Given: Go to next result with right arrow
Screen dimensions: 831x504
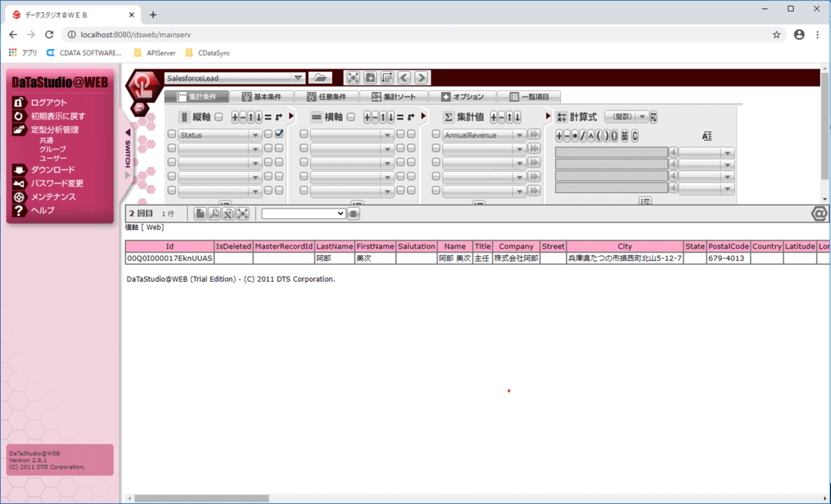Looking at the screenshot, I should point(421,78).
